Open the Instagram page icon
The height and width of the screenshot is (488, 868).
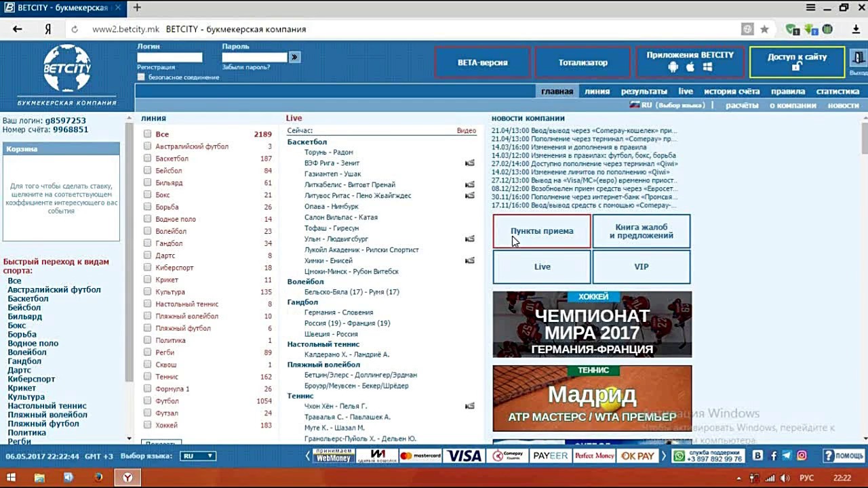coord(802,456)
